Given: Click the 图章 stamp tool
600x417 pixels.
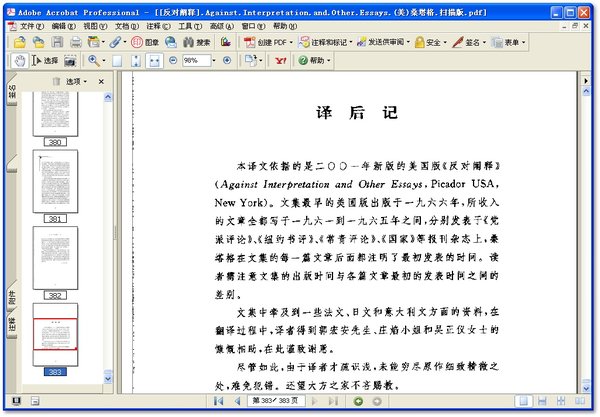Looking at the screenshot, I should coord(145,42).
